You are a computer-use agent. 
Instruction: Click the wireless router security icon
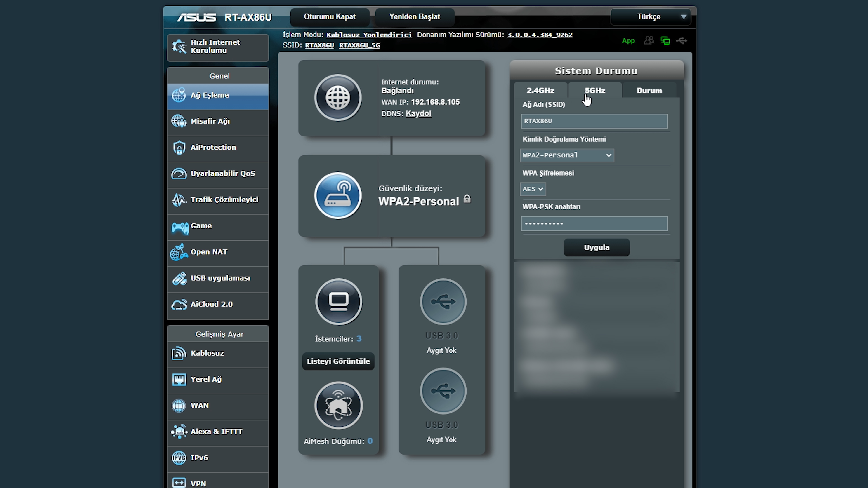point(338,196)
